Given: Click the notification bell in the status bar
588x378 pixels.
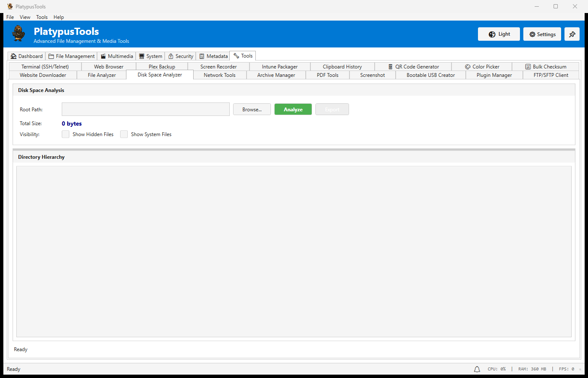Looking at the screenshot, I should 477,369.
